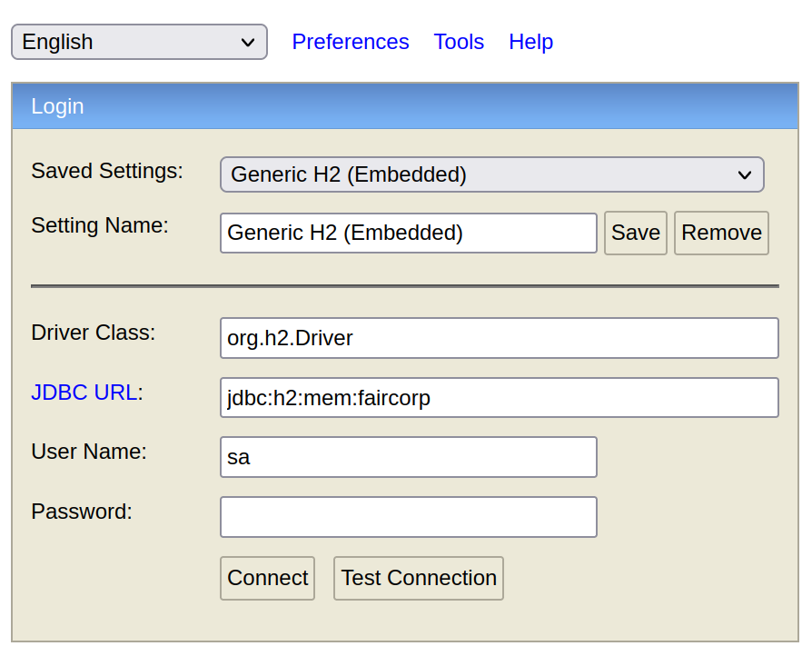Image resolution: width=812 pixels, height=666 pixels.
Task: Click the Saved Settings label
Action: pos(107,171)
